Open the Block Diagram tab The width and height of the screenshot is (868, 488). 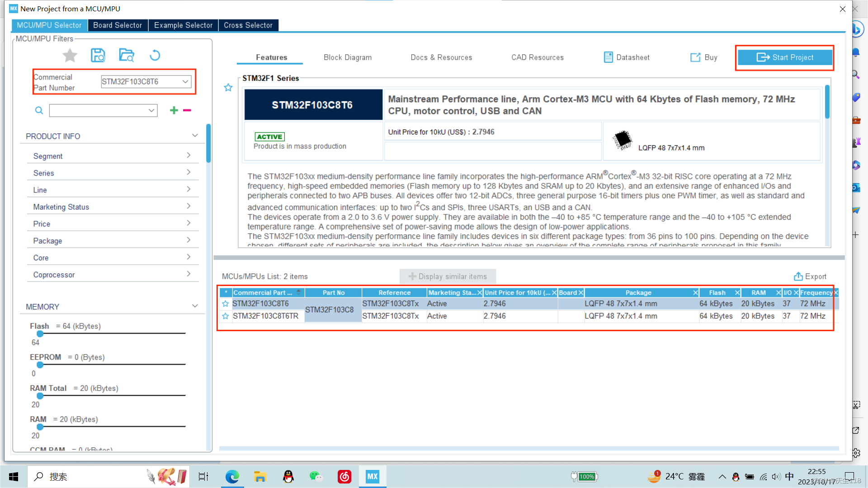[348, 57]
